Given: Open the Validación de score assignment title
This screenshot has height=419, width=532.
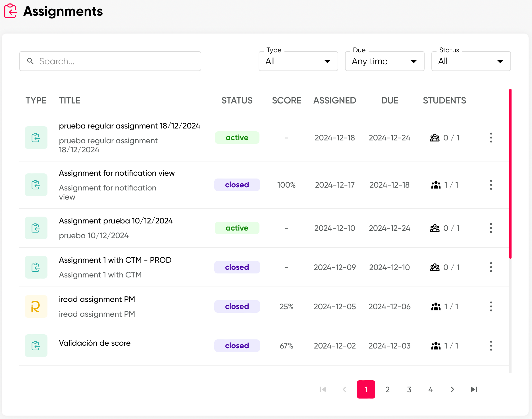Looking at the screenshot, I should [95, 343].
